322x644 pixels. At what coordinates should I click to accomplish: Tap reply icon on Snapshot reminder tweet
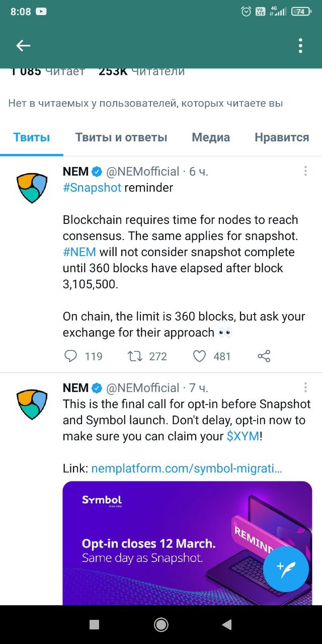pos(71,356)
